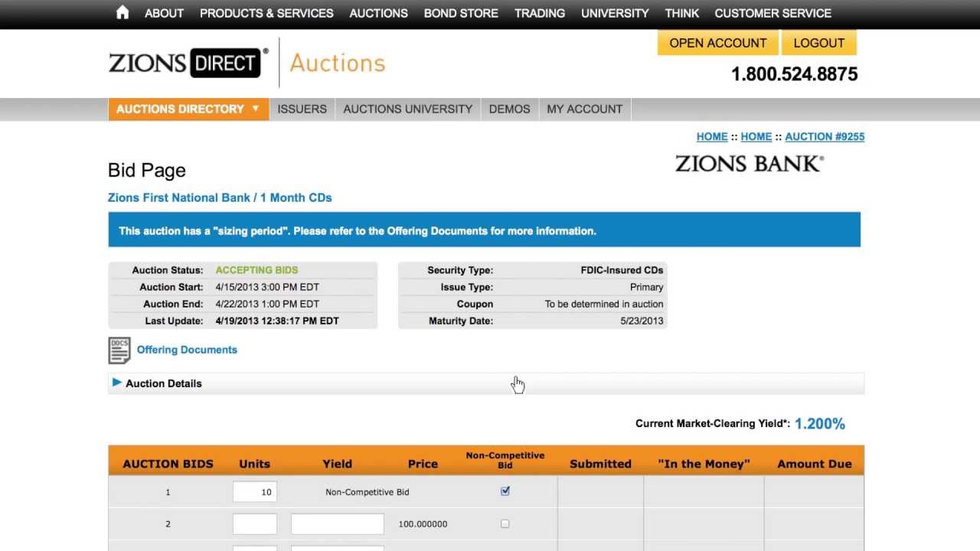Screen dimensions: 980x551
Task: Open the University menu
Action: point(615,13)
